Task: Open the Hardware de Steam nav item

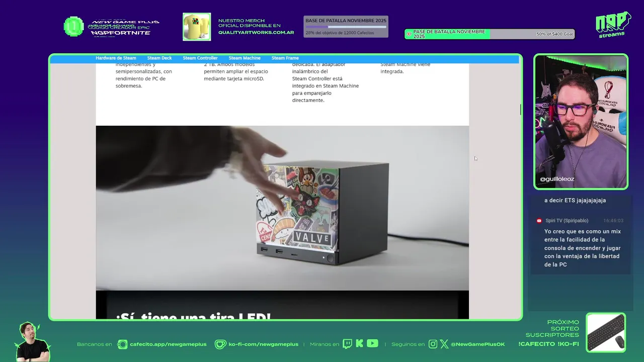Action: coord(116,58)
